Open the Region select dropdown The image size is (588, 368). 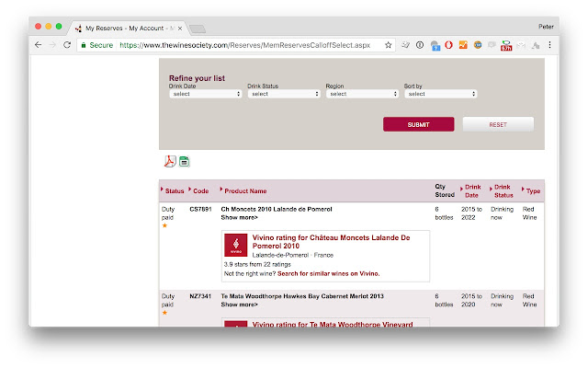(x=362, y=94)
